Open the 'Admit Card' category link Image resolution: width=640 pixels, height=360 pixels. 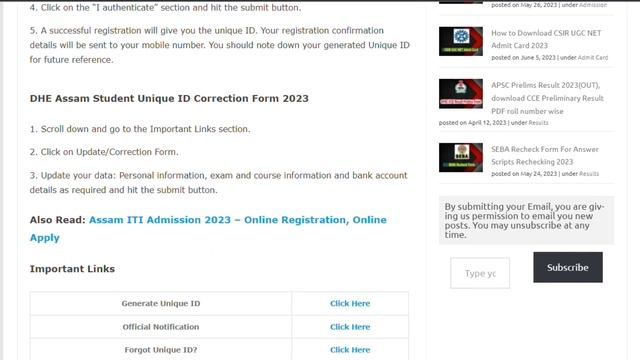pyautogui.click(x=593, y=58)
